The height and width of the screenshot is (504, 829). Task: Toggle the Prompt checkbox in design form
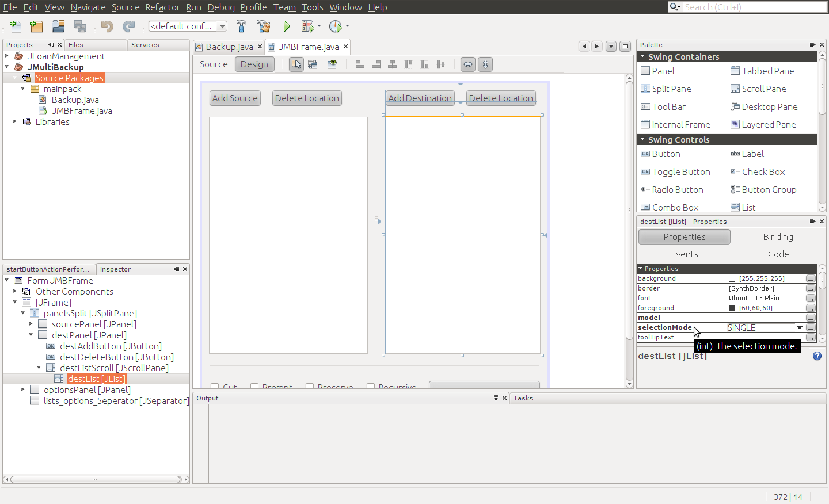(254, 387)
